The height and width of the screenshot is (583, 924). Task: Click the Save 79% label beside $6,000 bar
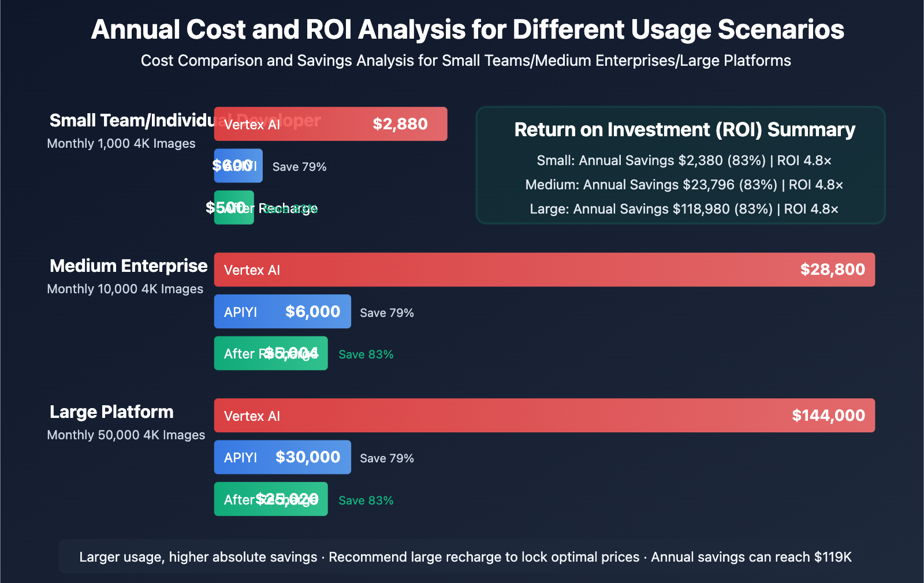pos(387,312)
